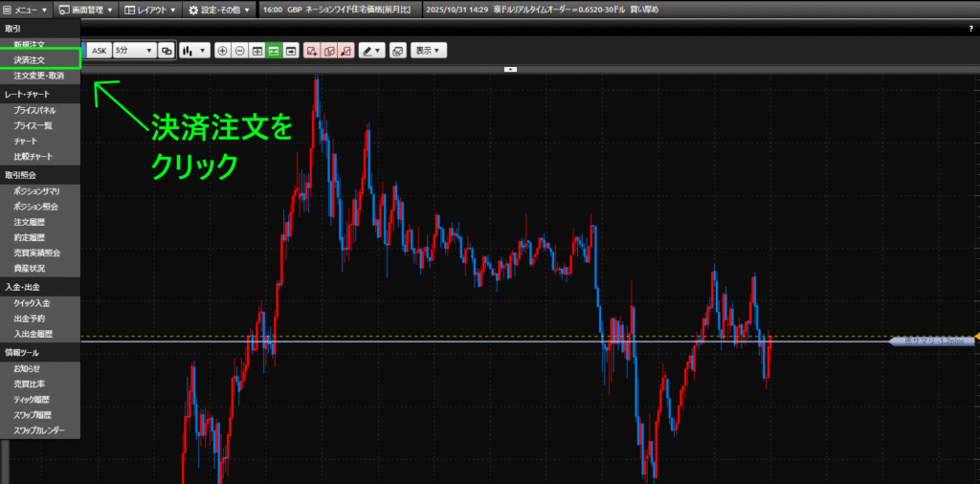Select ポジション照会 in the menu list

click(x=36, y=207)
